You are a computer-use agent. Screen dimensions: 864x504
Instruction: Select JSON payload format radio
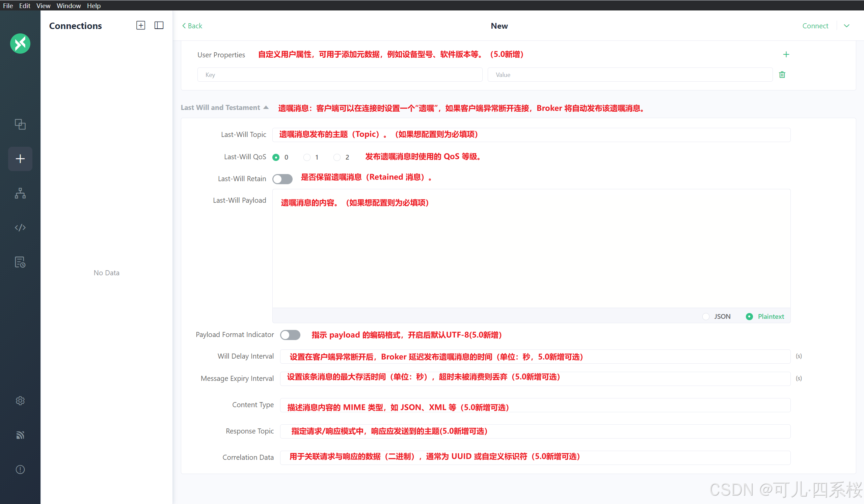coord(706,316)
